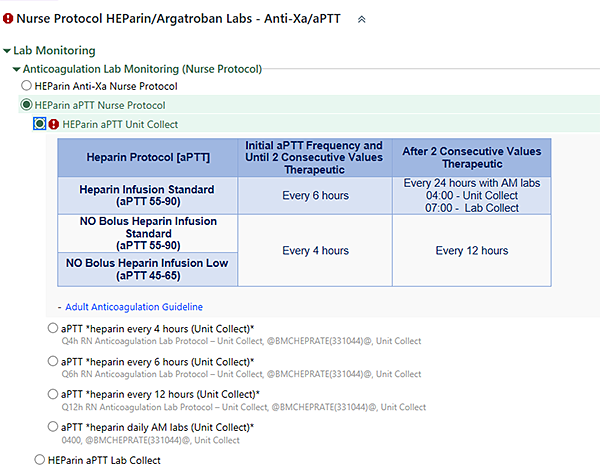Select the aPTT heparin every 4 hours option
This screenshot has width=600, height=469.
coord(53,329)
